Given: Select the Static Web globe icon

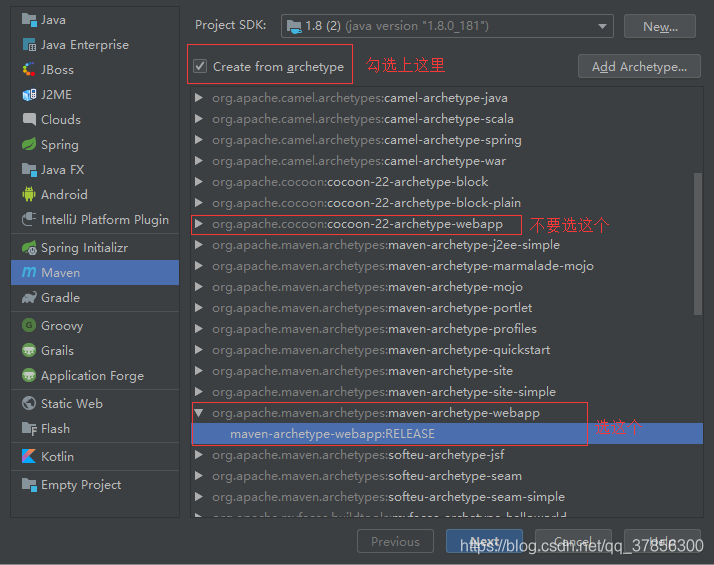Looking at the screenshot, I should click(x=29, y=403).
